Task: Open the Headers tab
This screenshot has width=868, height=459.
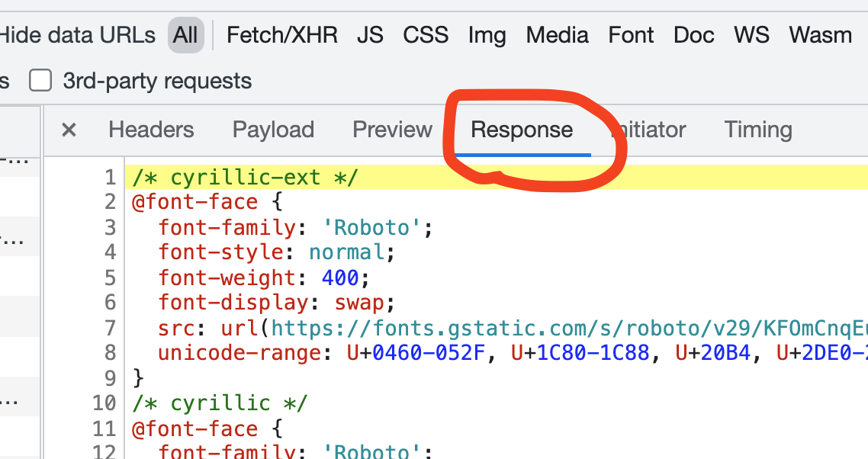Action: [151, 130]
